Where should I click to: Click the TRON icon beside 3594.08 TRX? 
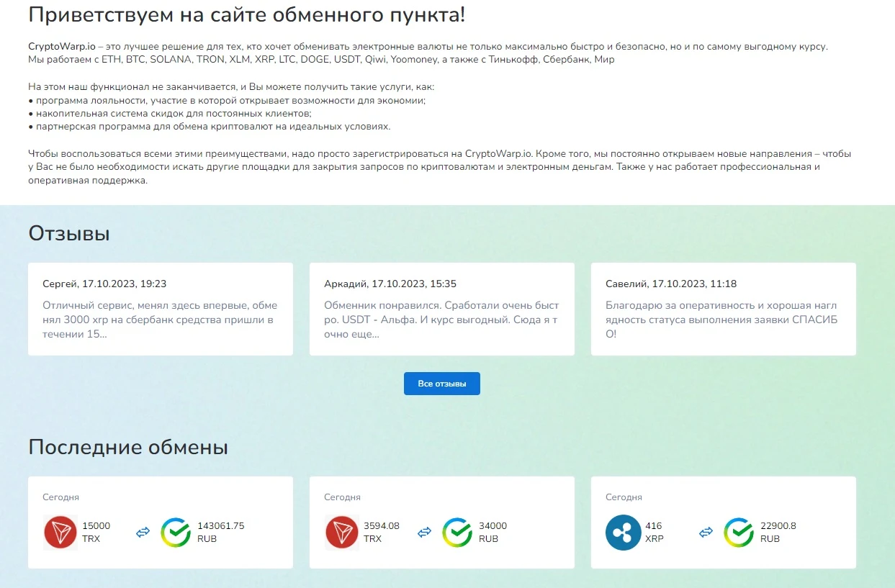(342, 533)
